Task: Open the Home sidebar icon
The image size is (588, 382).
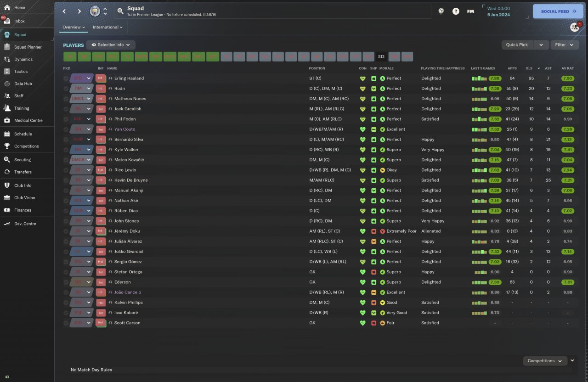Action: coord(7,7)
